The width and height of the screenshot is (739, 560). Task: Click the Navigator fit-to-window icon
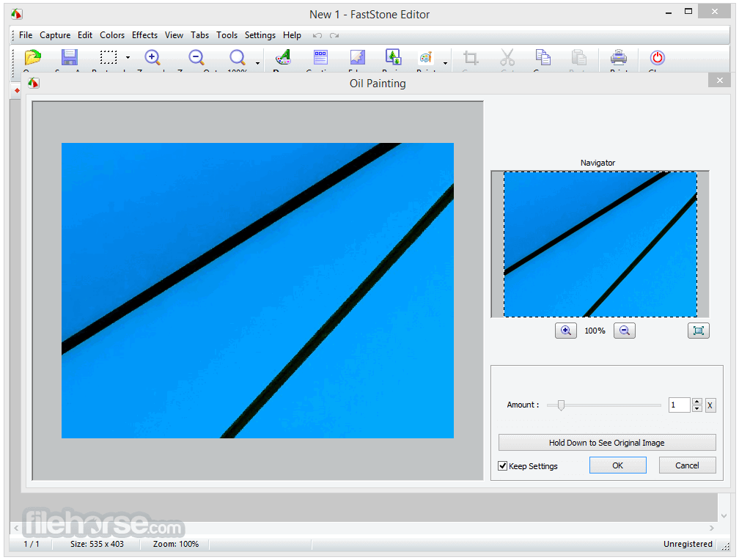(698, 331)
